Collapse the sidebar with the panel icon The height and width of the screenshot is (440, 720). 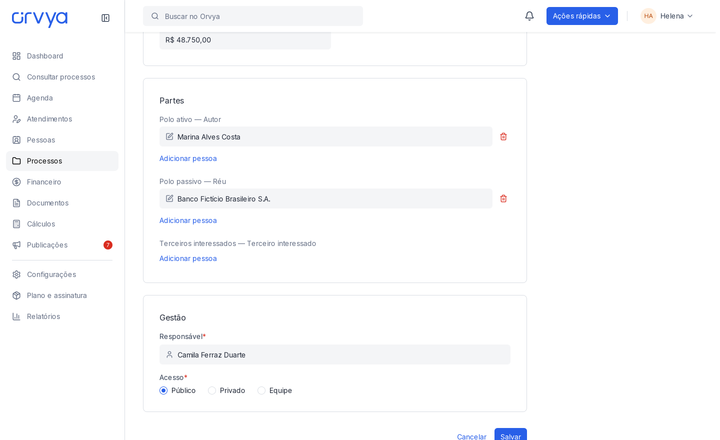[105, 18]
